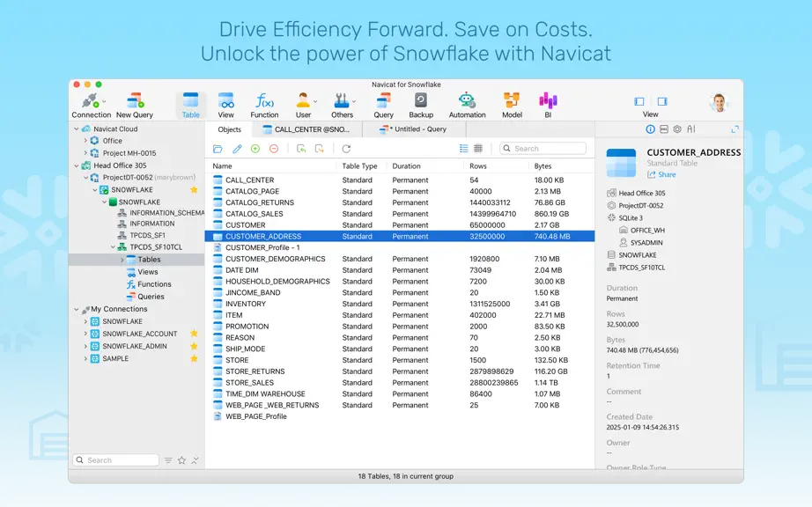Toggle the right sidebar pane view
The height and width of the screenshot is (507, 812).
[662, 101]
